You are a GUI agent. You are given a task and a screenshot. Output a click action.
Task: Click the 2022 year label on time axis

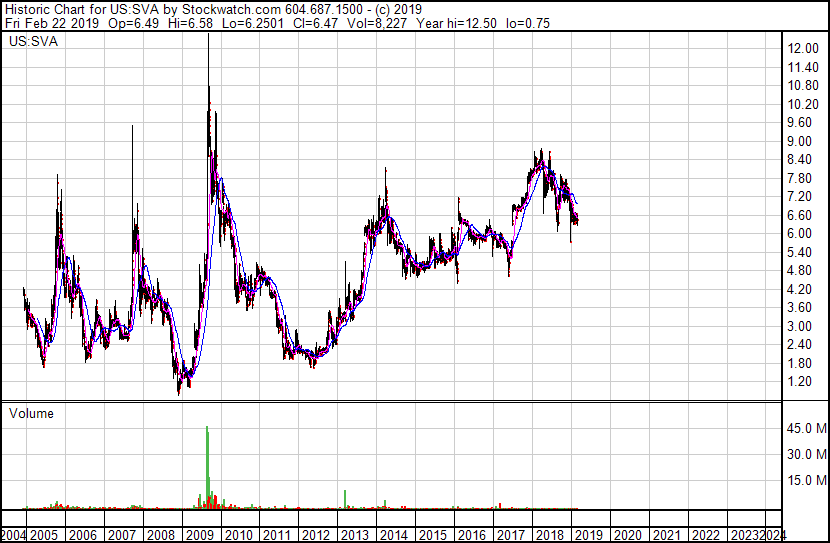coord(706,535)
